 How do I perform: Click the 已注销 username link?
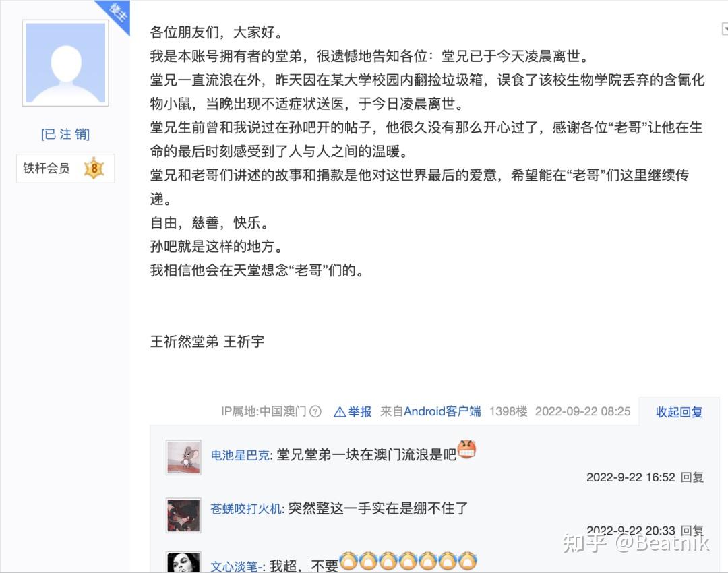pos(65,134)
